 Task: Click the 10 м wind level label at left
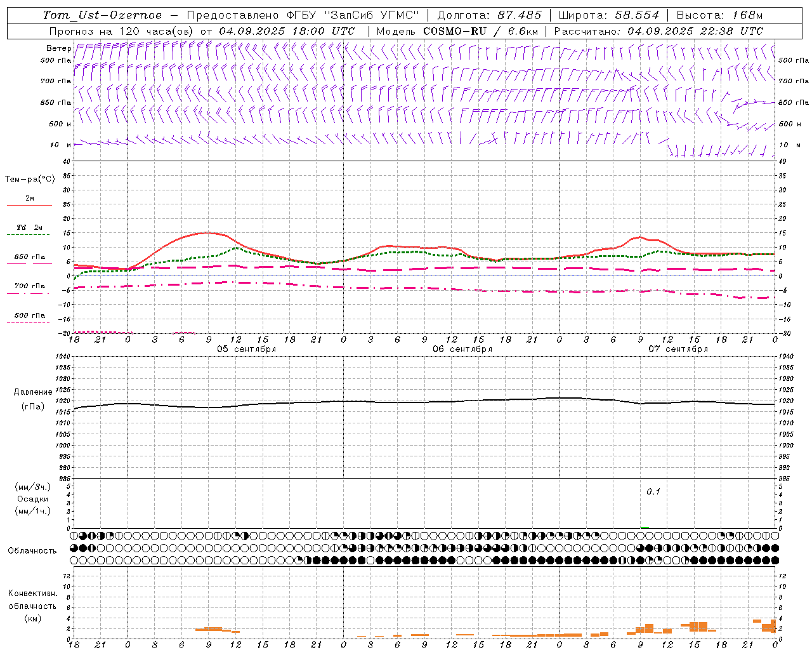[60, 145]
